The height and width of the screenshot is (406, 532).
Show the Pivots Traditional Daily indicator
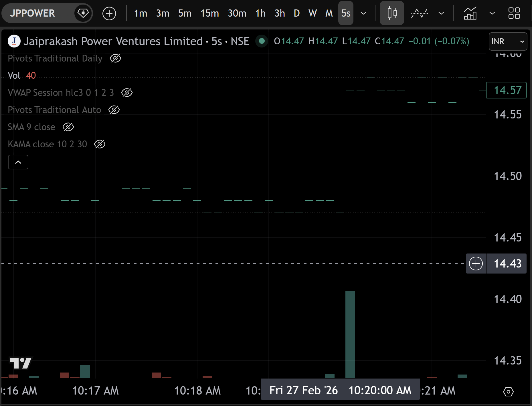[115, 58]
